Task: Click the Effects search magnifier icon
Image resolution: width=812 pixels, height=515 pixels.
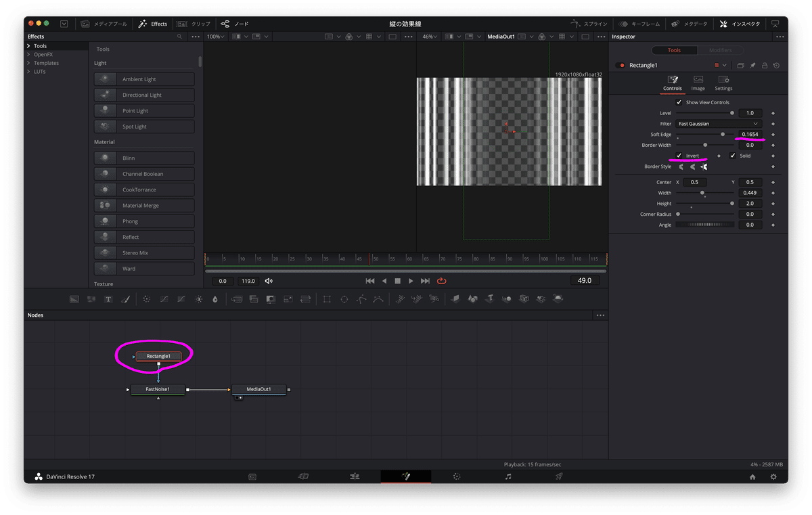Action: (x=179, y=37)
